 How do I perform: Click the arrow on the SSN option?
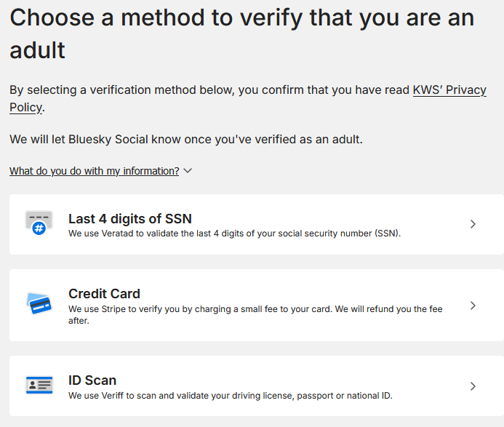point(473,224)
